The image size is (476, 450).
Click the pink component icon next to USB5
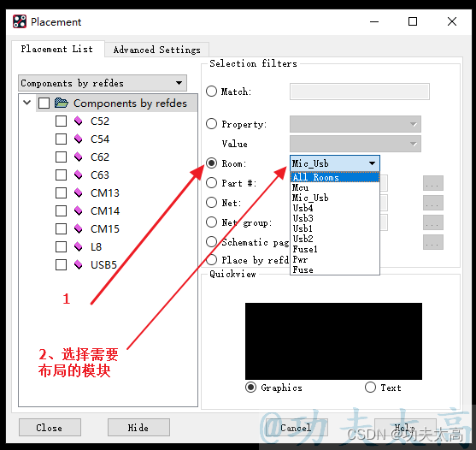pos(79,264)
